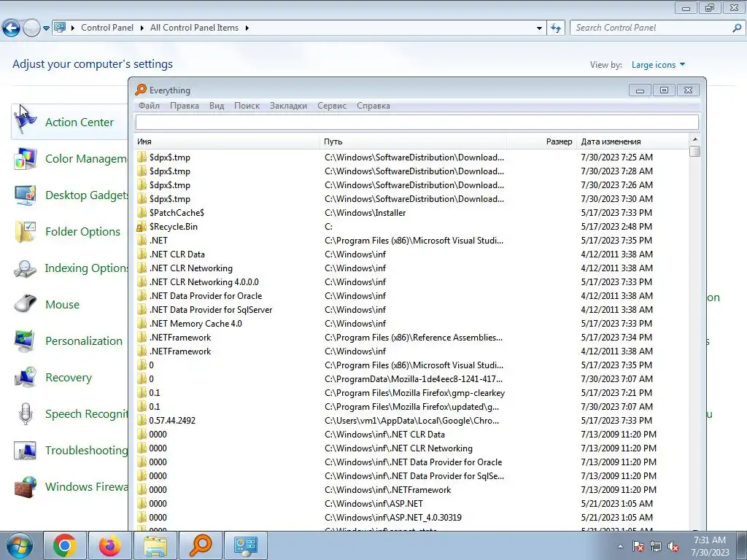Screen dimensions: 747x560
Task: Select .NET CLR Data folder row
Action: tap(412, 254)
